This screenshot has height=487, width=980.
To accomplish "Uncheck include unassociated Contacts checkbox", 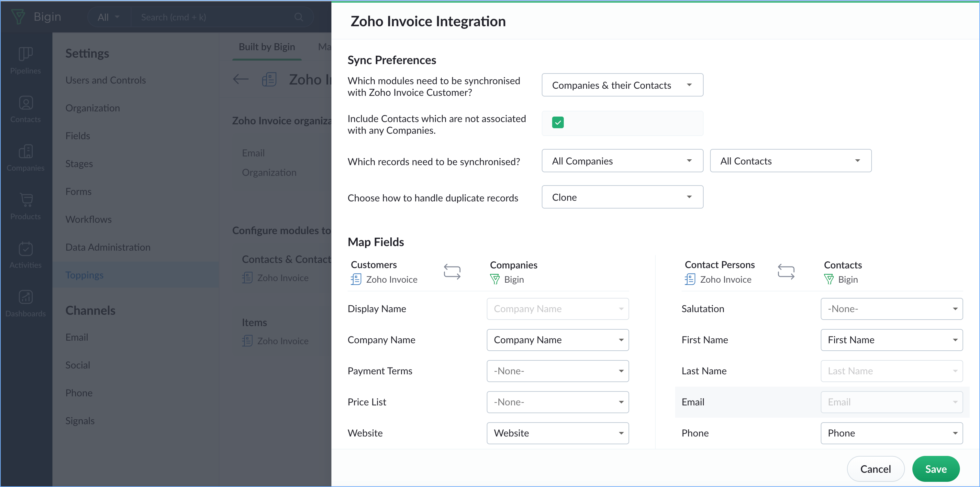I will (x=558, y=123).
